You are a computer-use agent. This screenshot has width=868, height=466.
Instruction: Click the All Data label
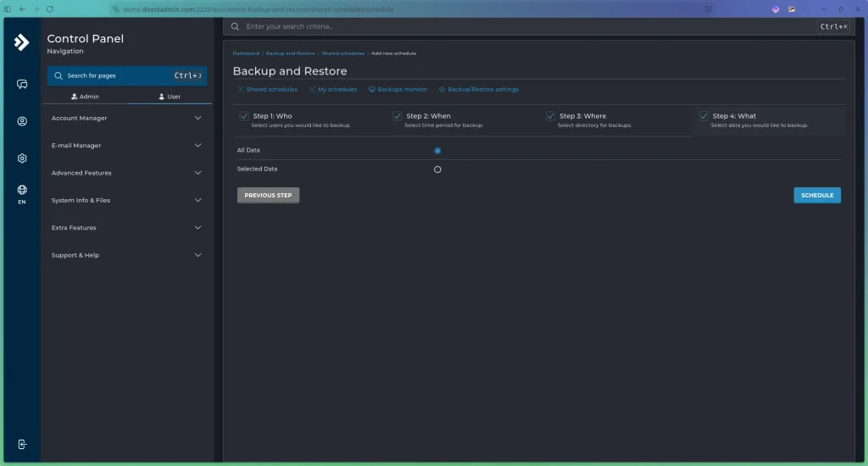[x=248, y=150]
